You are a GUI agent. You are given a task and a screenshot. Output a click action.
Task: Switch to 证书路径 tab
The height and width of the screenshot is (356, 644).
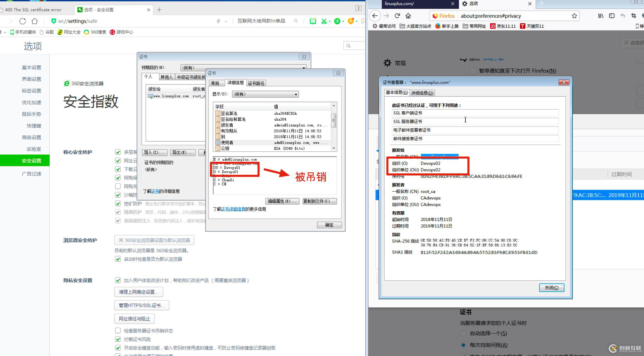[256, 83]
